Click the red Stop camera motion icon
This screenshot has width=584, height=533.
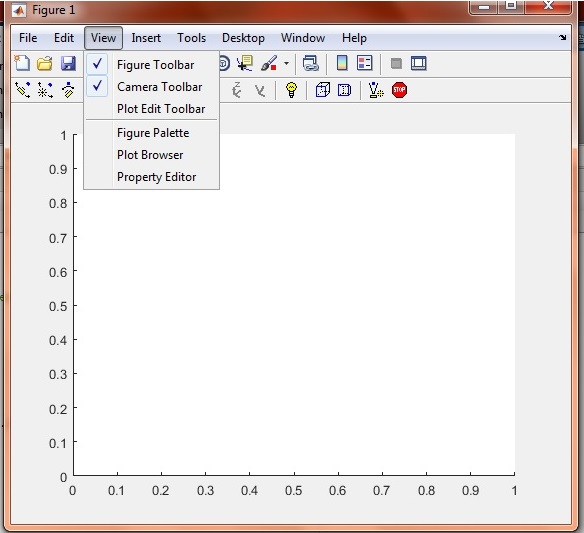[x=399, y=90]
